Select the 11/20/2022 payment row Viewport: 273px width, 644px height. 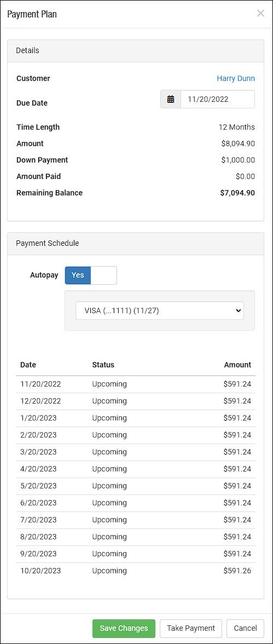click(136, 384)
